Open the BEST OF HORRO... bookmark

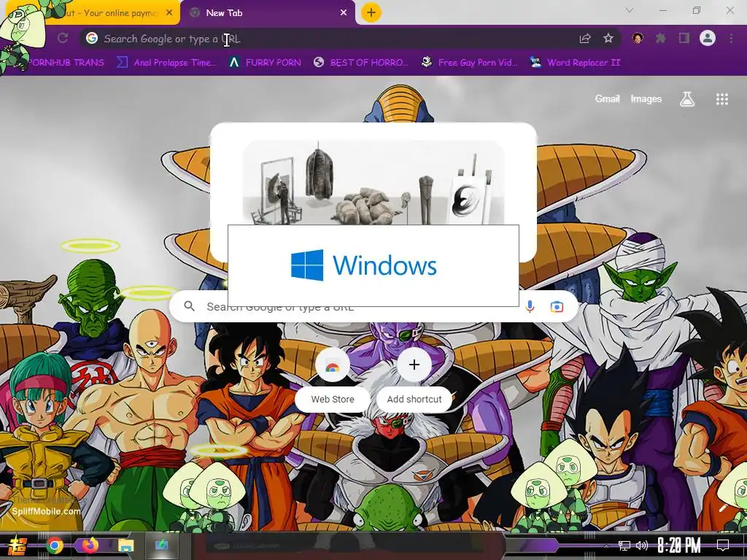pyautogui.click(x=361, y=63)
